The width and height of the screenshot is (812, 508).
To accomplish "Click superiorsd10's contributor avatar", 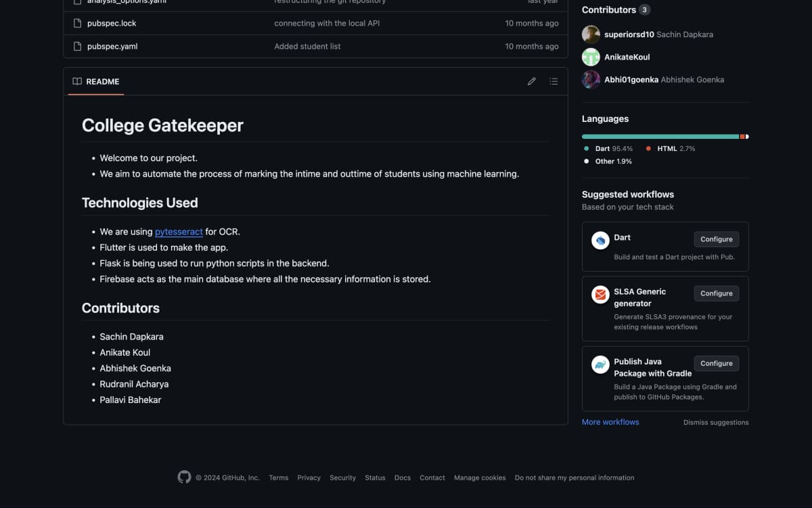I will point(591,35).
